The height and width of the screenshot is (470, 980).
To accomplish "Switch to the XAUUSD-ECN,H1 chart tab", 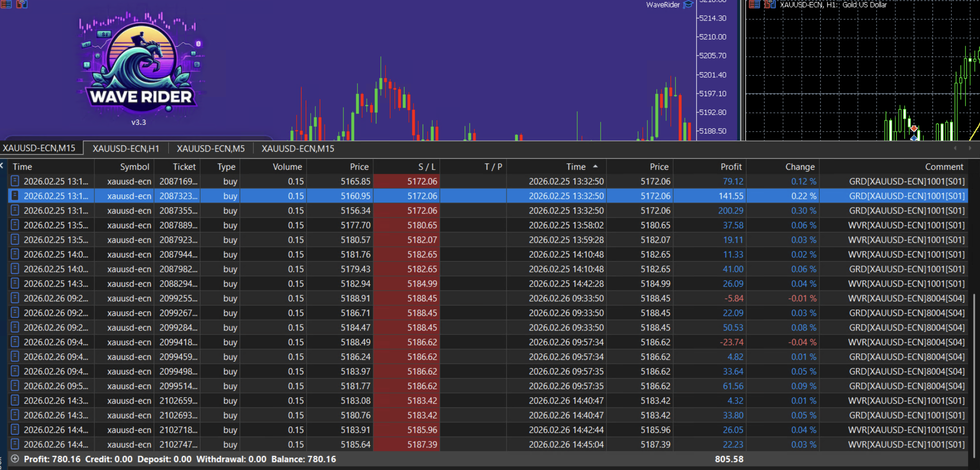I will click(126, 148).
